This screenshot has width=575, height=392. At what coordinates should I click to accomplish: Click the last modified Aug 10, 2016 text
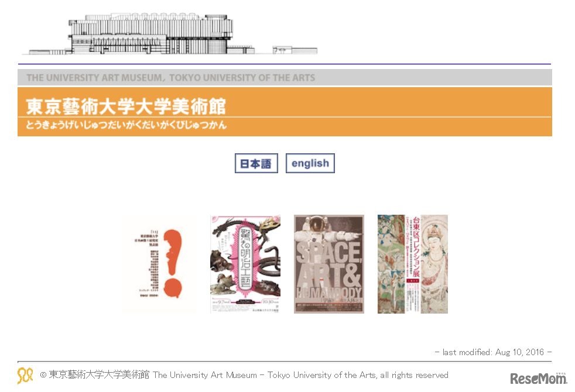pyautogui.click(x=493, y=352)
